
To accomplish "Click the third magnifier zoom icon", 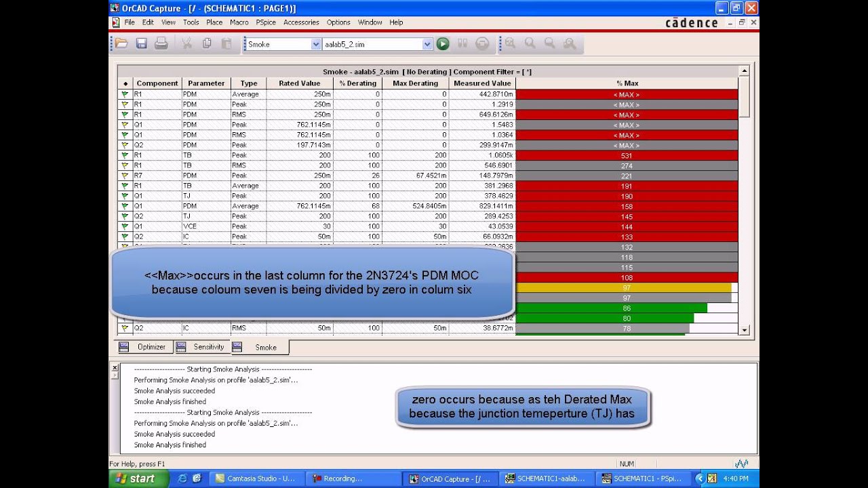I will 550,43.
